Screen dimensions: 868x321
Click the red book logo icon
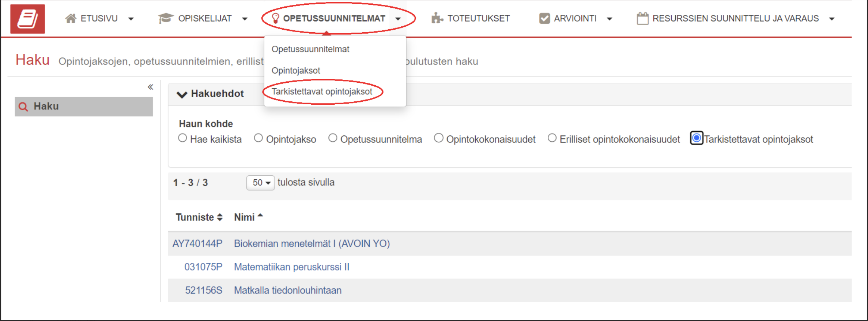[x=27, y=19]
